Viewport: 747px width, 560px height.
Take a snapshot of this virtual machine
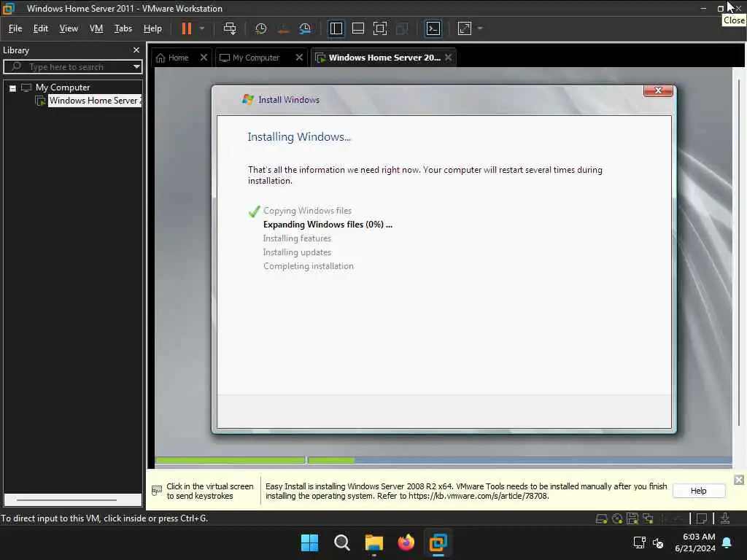coord(260,28)
